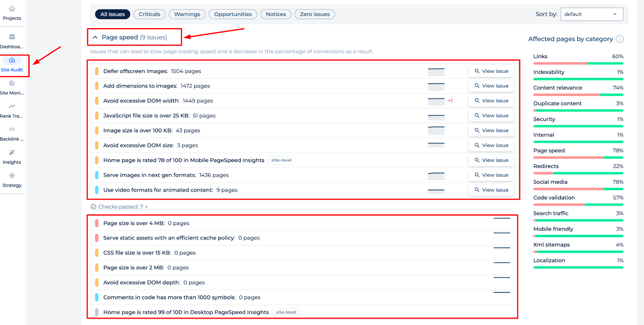Open the Sort by default dropdown
Screen dimensions: 644x325
click(x=592, y=14)
